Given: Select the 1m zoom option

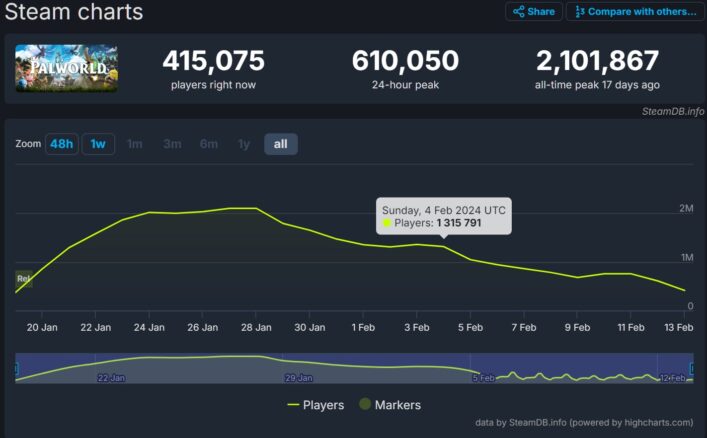Looking at the screenshot, I should click(x=134, y=144).
